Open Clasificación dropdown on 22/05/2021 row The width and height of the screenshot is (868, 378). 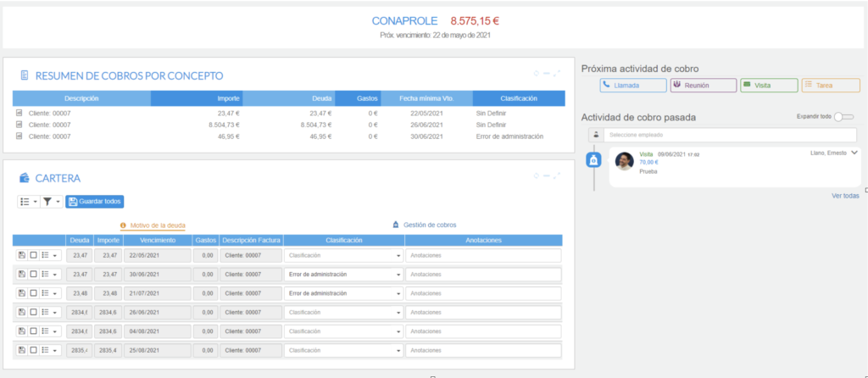[344, 256]
